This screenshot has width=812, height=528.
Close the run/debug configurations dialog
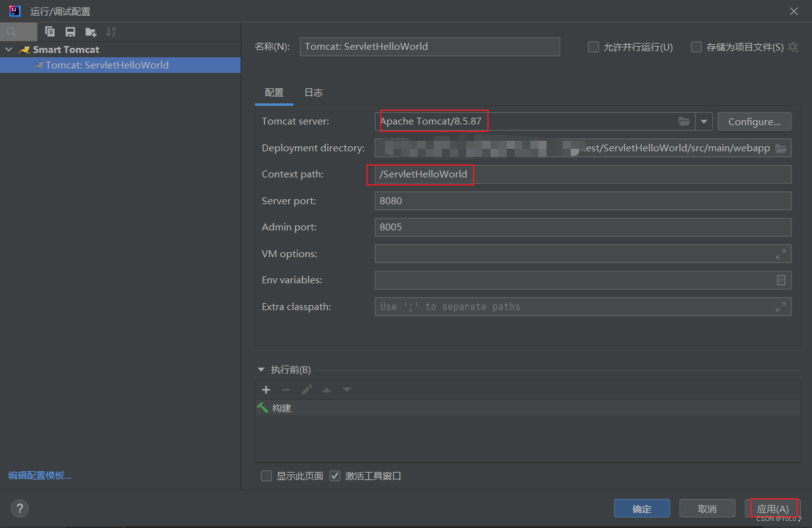pos(794,11)
